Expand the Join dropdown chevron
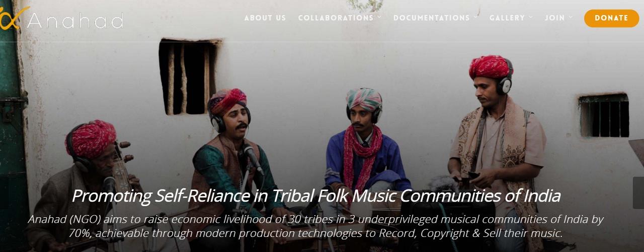This screenshot has width=644, height=252. pyautogui.click(x=571, y=18)
